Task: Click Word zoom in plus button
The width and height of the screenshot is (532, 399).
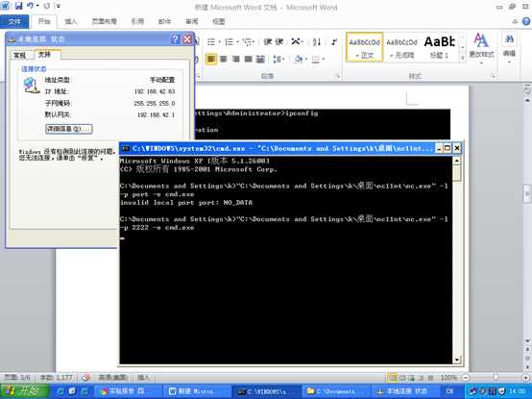Action: coord(526,377)
